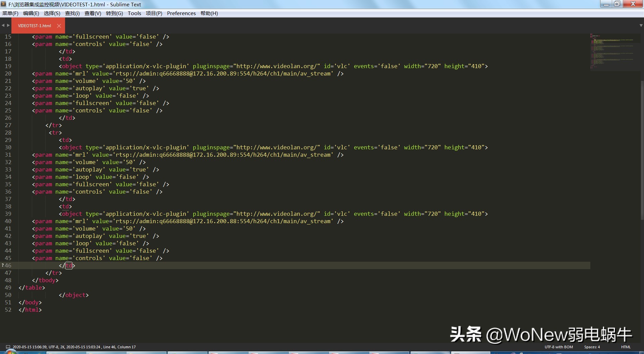Click the previous tab left arrow
The width and height of the screenshot is (644, 354).
[3, 26]
